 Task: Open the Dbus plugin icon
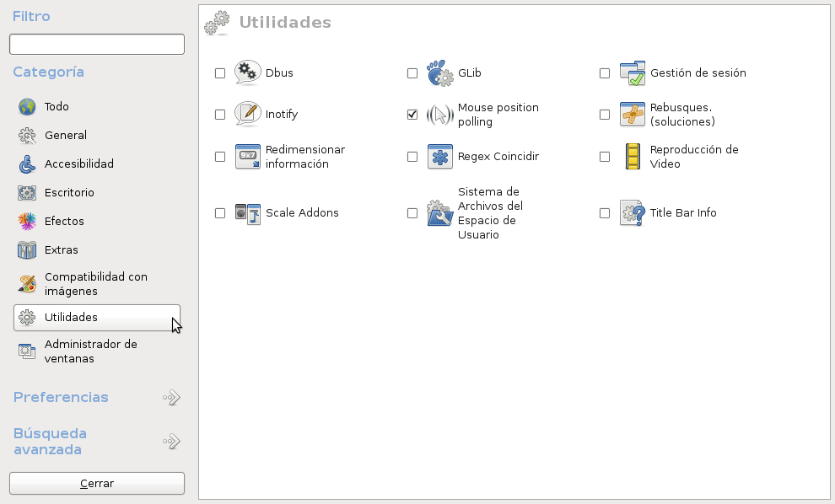coord(247,73)
